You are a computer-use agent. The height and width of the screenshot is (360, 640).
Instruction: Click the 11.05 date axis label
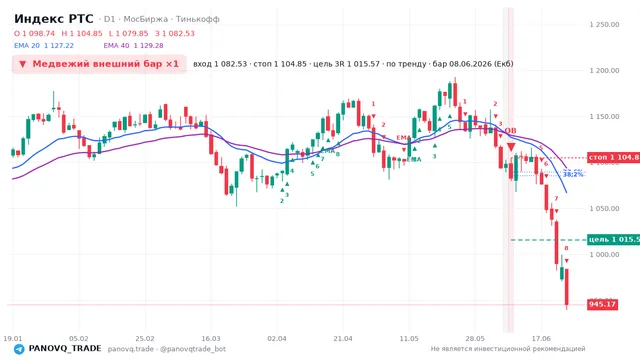409,339
